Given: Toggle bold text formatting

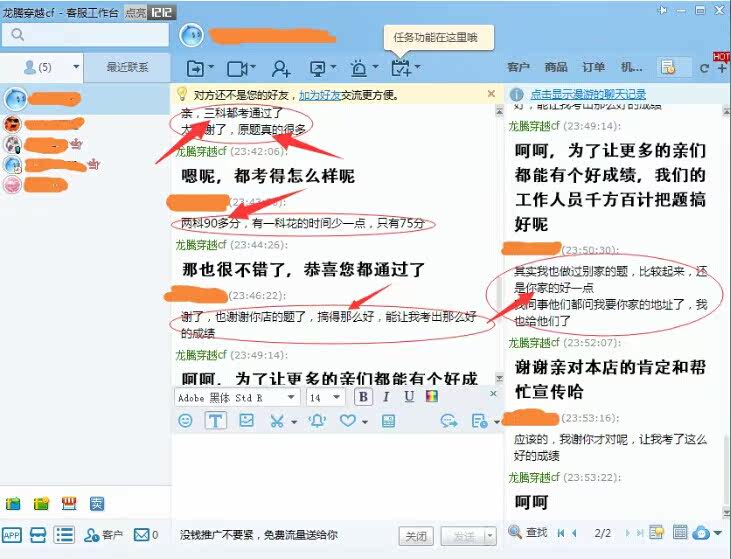Looking at the screenshot, I should pyautogui.click(x=364, y=397).
